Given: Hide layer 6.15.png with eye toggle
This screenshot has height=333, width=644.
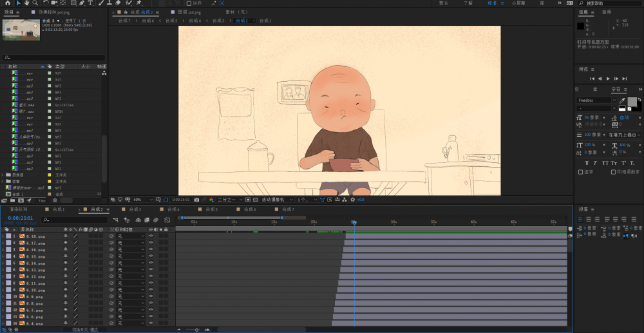Looking at the screenshot, I should 151,256.
